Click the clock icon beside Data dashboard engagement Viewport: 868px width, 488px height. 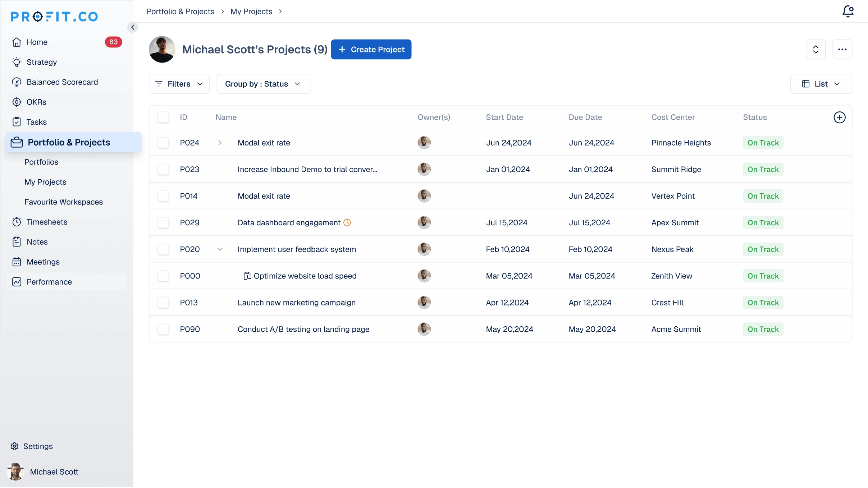tap(347, 223)
